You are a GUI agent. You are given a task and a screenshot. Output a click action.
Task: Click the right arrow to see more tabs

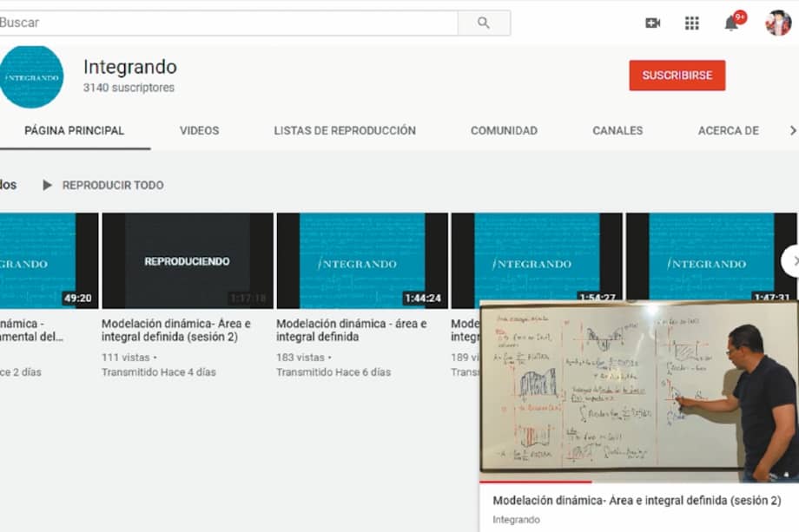pyautogui.click(x=791, y=129)
